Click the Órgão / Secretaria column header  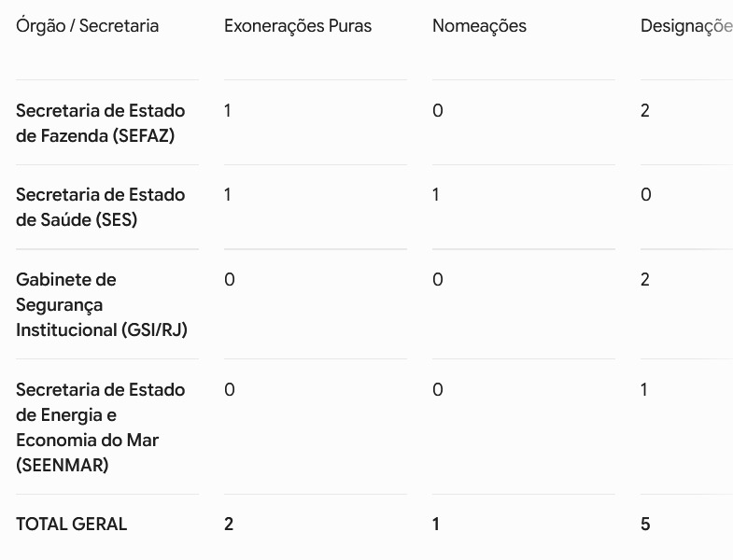pos(88,26)
